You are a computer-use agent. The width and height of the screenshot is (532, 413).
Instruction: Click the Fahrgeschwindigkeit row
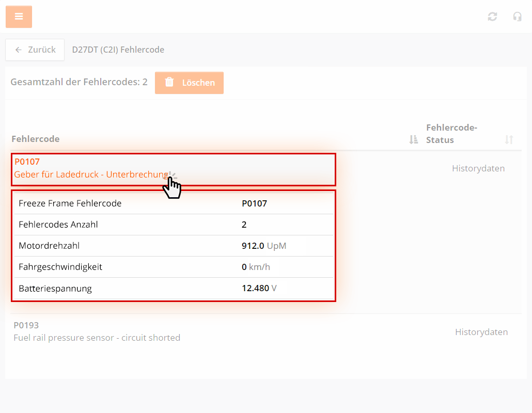point(174,267)
